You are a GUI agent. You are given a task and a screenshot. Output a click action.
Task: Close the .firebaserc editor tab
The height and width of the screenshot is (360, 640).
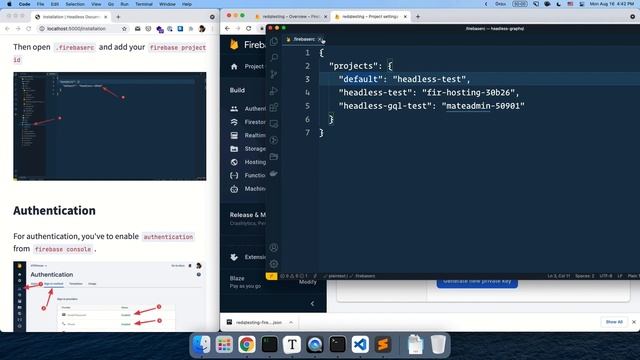pos(320,39)
